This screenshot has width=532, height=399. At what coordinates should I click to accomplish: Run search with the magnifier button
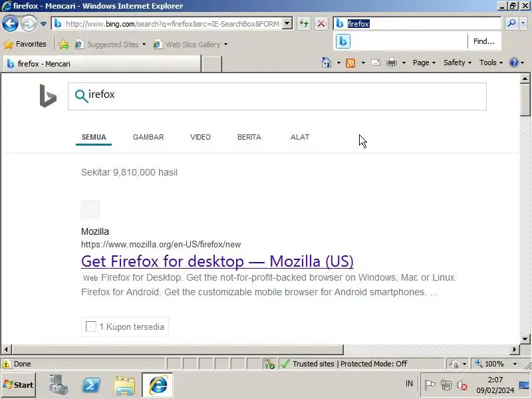tap(511, 23)
